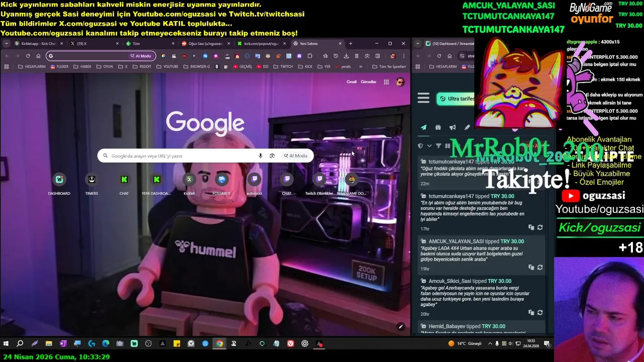Open the HESAPLARIM bookmark folder
Image resolution: width=644 pixels, height=362 pixels.
coord(32,66)
